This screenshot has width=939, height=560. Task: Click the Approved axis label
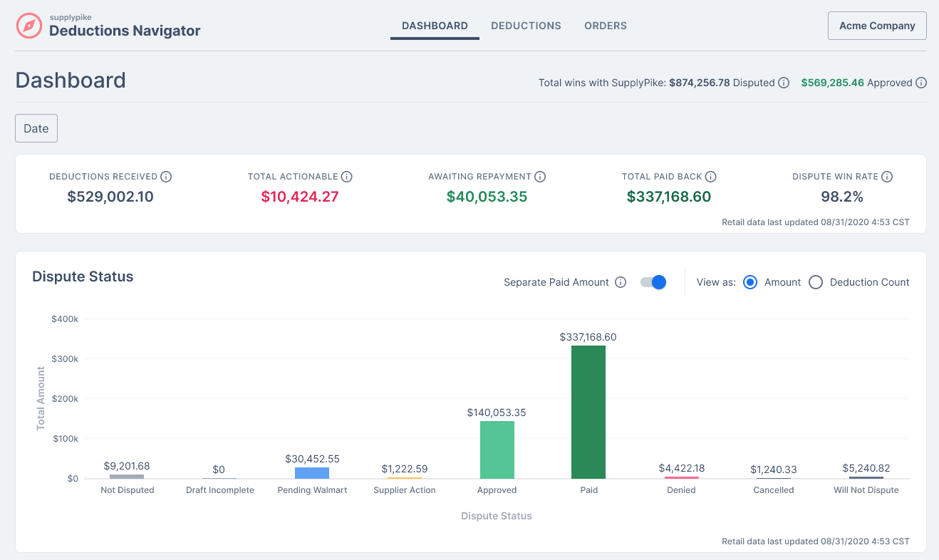pyautogui.click(x=497, y=490)
